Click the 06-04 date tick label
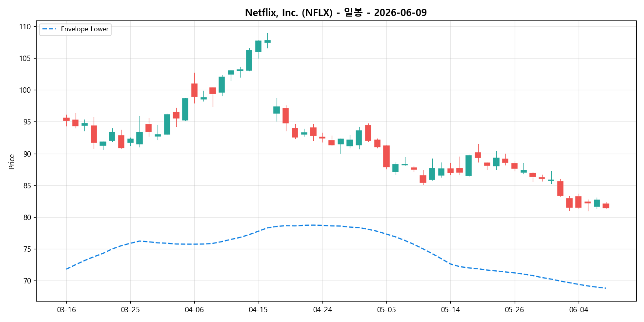The image size is (644, 322). [578, 309]
